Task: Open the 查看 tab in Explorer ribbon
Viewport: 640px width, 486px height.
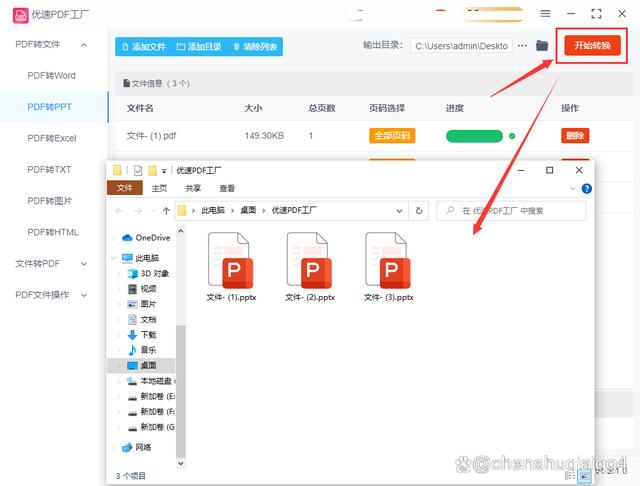Action: click(227, 188)
